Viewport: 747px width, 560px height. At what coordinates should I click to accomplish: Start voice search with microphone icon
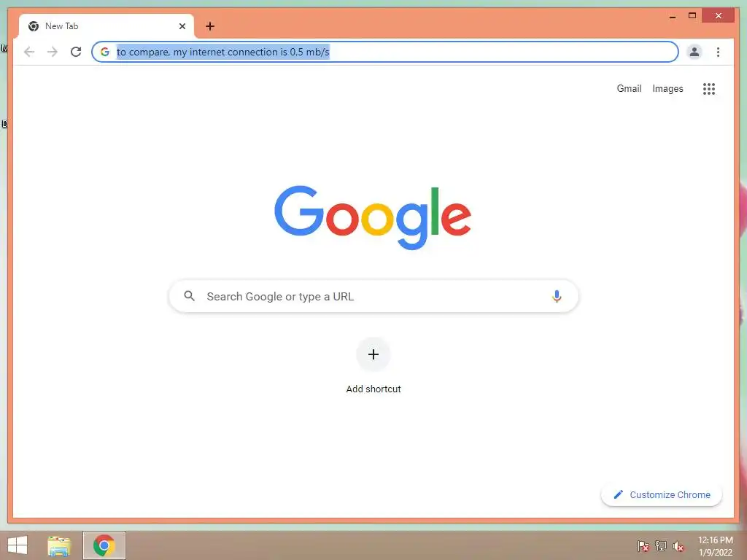pyautogui.click(x=557, y=296)
